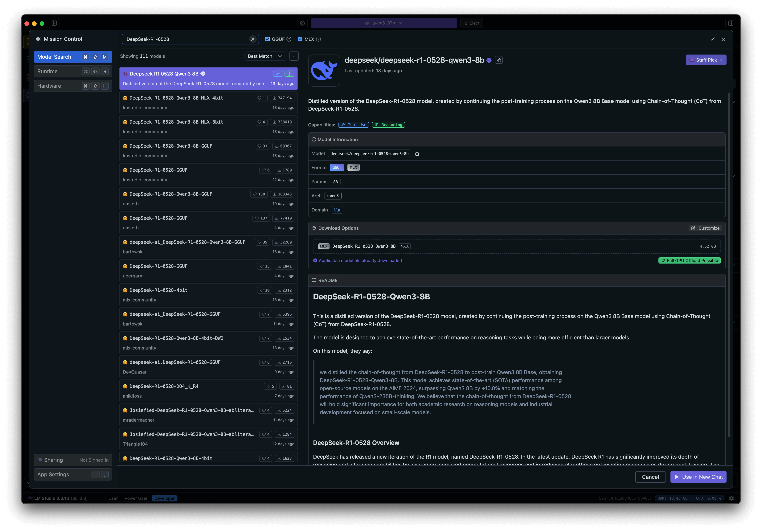The height and width of the screenshot is (532, 762).
Task: Click the Tool Use capability tag
Action: point(354,125)
